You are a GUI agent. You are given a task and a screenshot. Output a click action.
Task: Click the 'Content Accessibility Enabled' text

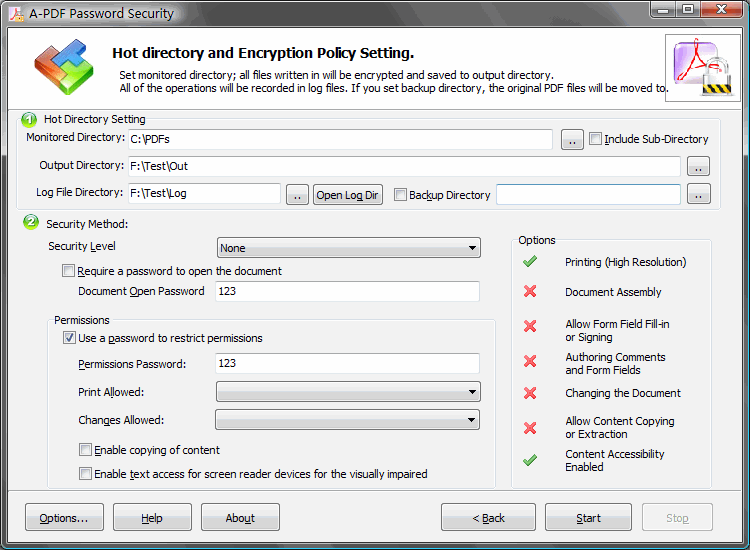pyautogui.click(x=615, y=460)
